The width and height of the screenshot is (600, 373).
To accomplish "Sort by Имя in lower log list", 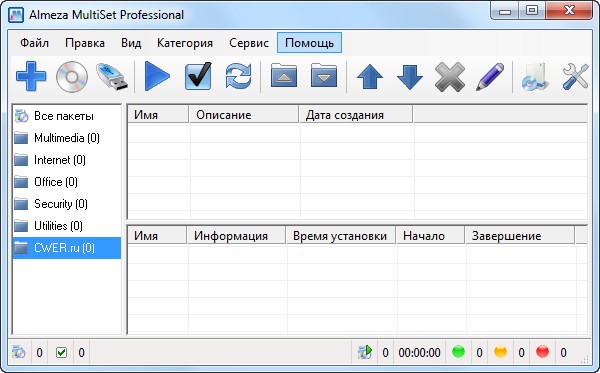I will pos(157,236).
